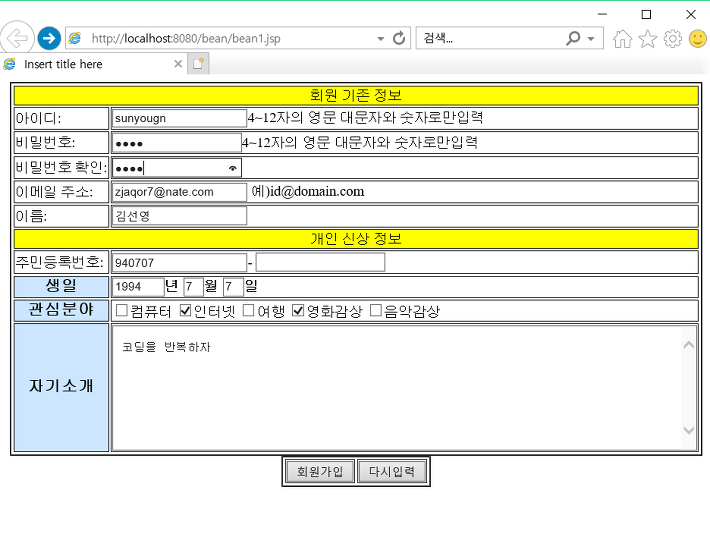Check the 여행 checkbox
The width and height of the screenshot is (710, 556).
[248, 310]
